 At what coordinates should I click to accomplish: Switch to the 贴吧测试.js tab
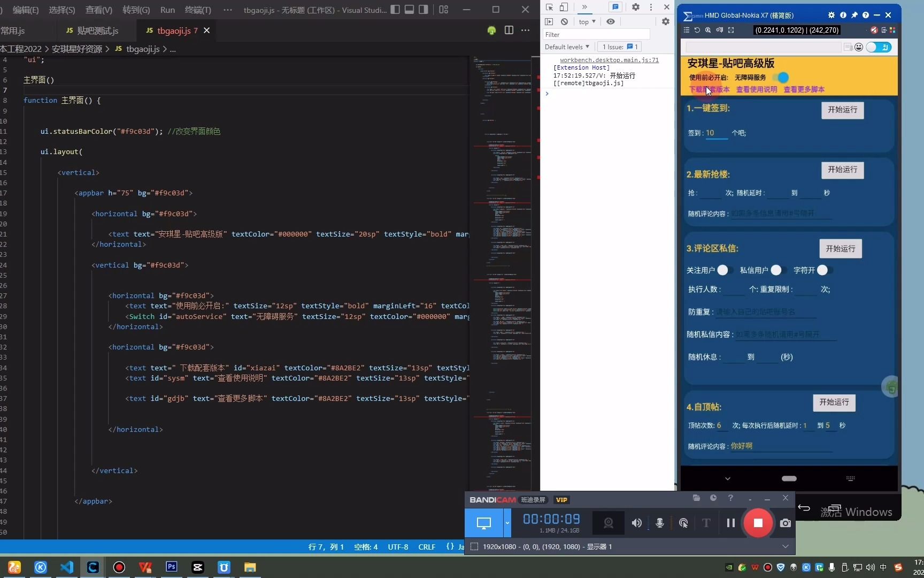click(x=92, y=31)
